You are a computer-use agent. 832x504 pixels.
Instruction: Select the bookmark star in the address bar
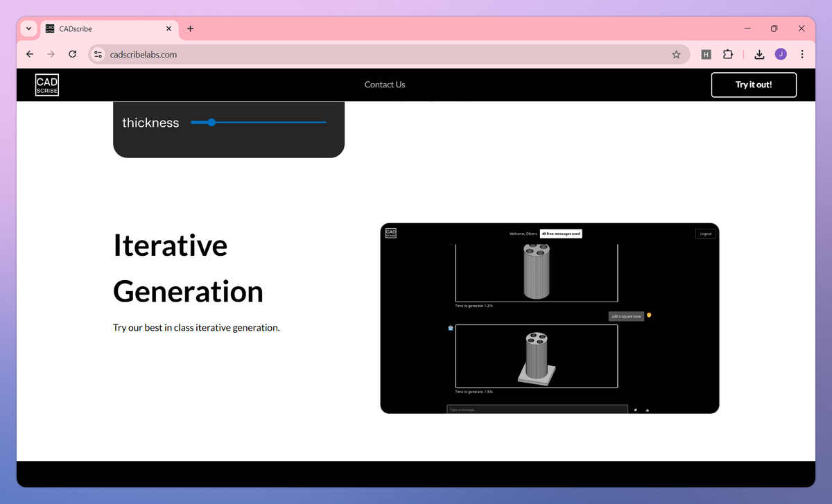[x=676, y=54]
